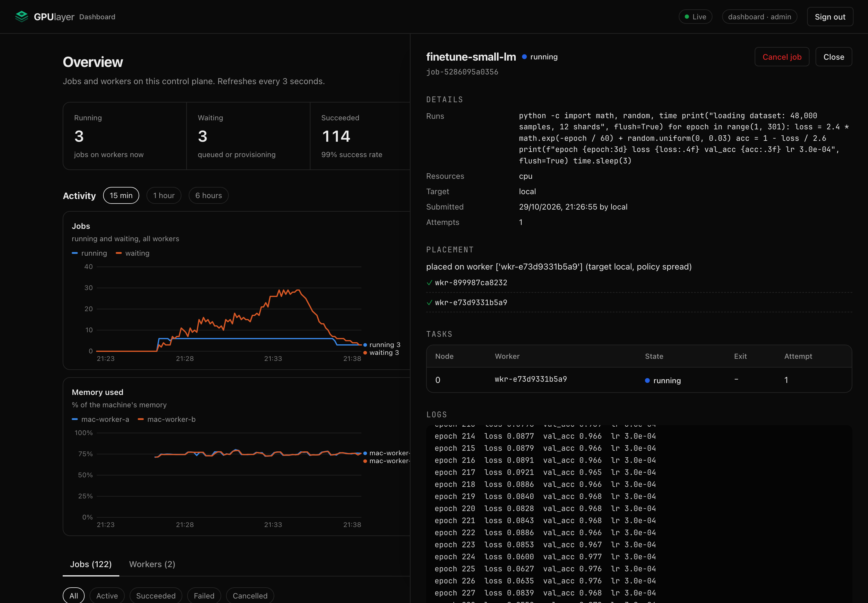Click the Waiting 3 stat card
Image resolution: width=868 pixels, height=603 pixels.
point(248,136)
